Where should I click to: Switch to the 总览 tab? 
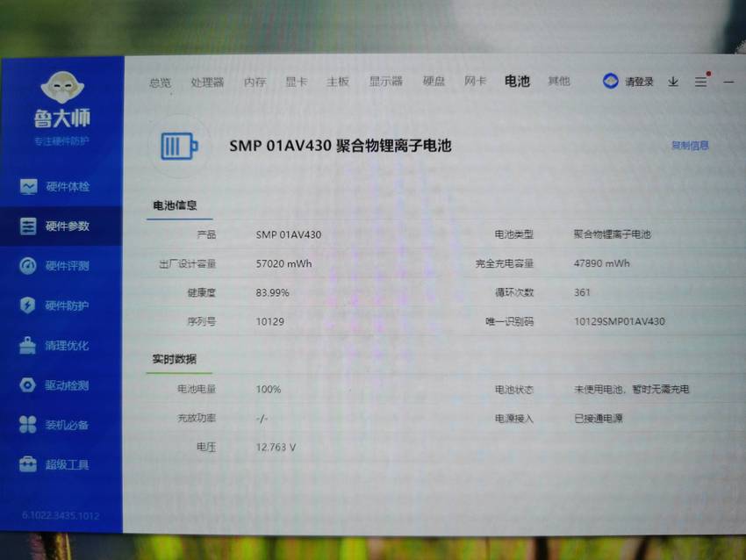pyautogui.click(x=160, y=83)
